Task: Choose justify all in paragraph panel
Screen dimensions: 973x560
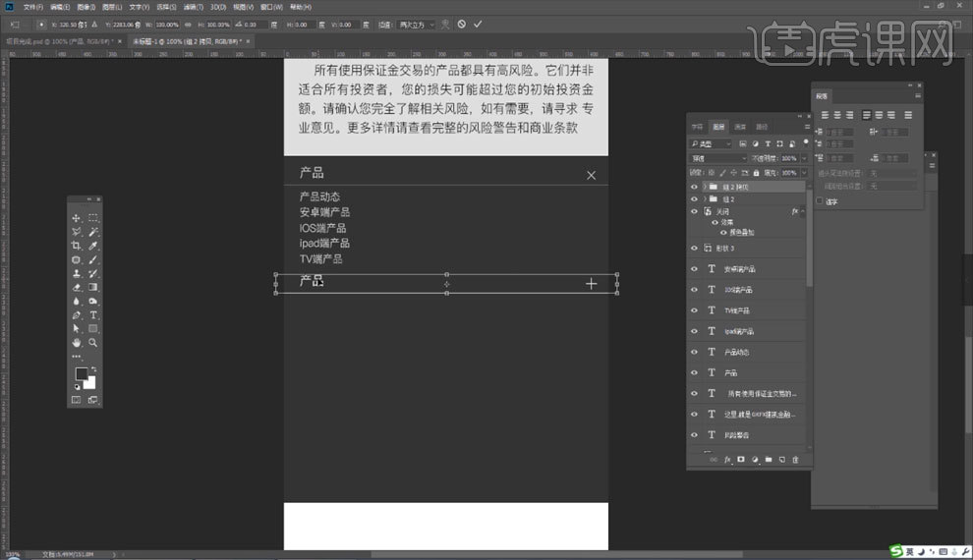Action: (x=908, y=115)
